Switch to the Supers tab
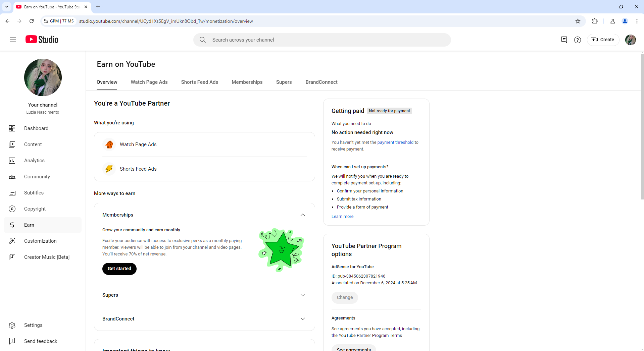This screenshot has width=644, height=351. (284, 82)
